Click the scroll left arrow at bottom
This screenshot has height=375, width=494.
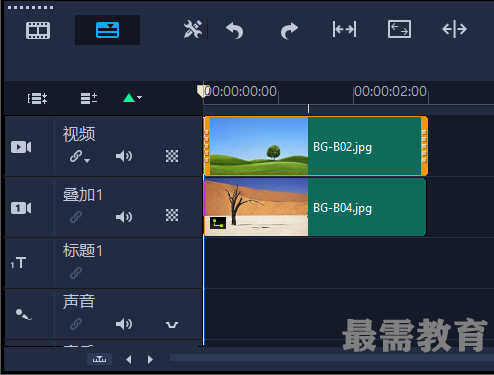click(x=129, y=359)
